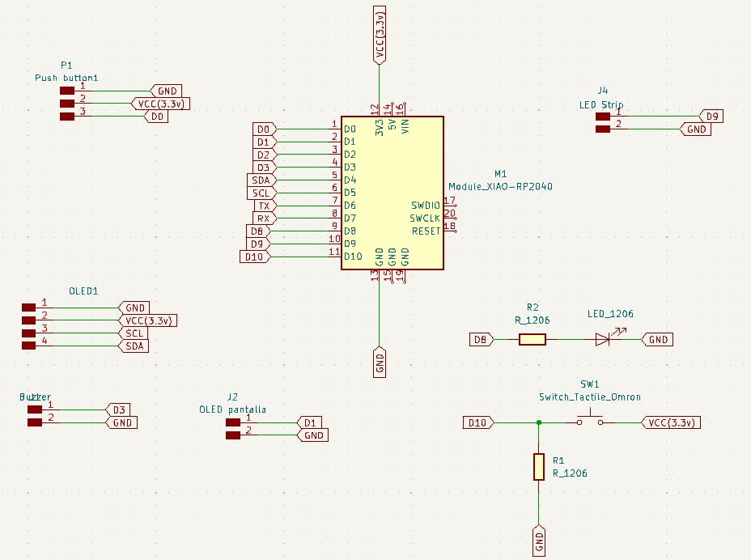Select GND label on Push button1 pin 1
The height and width of the screenshot is (560, 751).
[x=166, y=91]
